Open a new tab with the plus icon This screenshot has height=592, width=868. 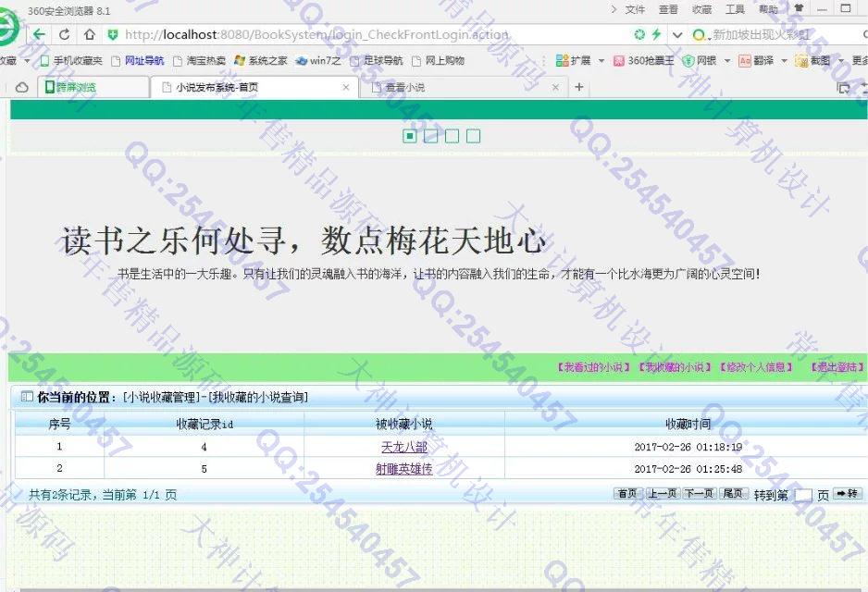pyautogui.click(x=579, y=87)
